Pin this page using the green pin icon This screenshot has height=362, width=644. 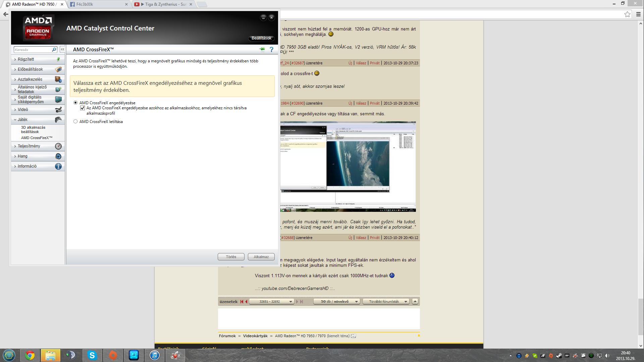click(262, 49)
